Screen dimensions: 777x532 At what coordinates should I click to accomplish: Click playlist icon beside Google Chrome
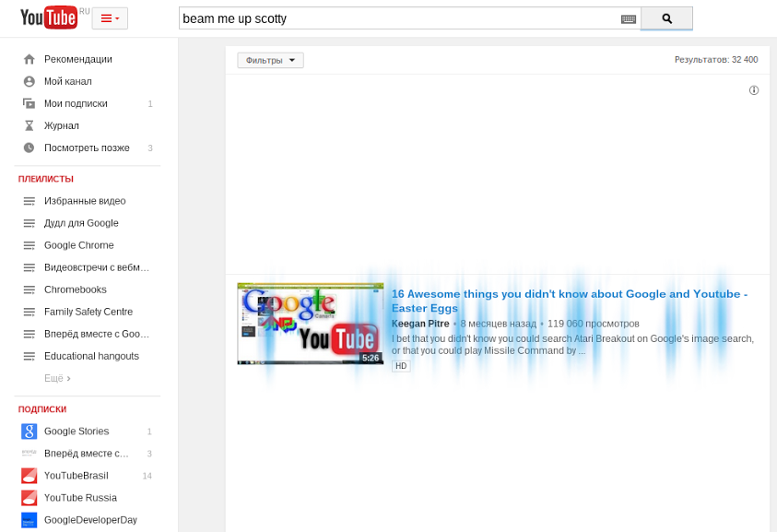[x=29, y=245]
